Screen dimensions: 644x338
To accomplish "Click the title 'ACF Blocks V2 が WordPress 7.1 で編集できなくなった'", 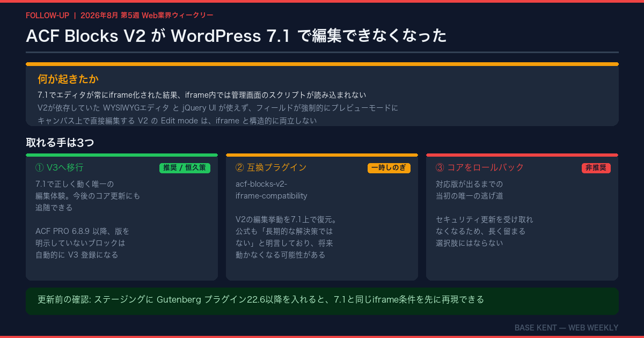I will point(236,36).
